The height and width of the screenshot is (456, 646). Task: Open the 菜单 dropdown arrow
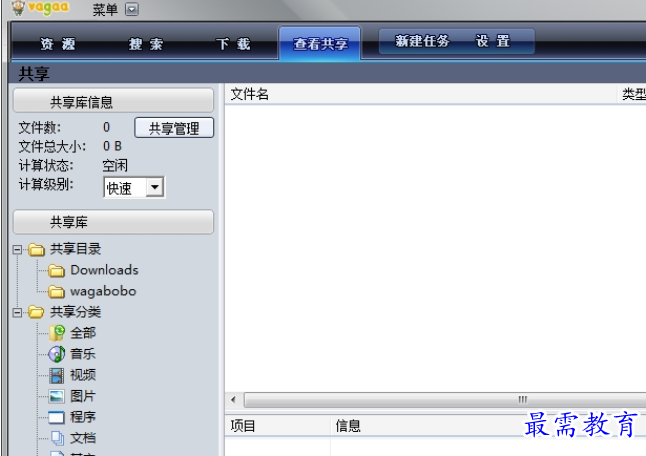[132, 9]
